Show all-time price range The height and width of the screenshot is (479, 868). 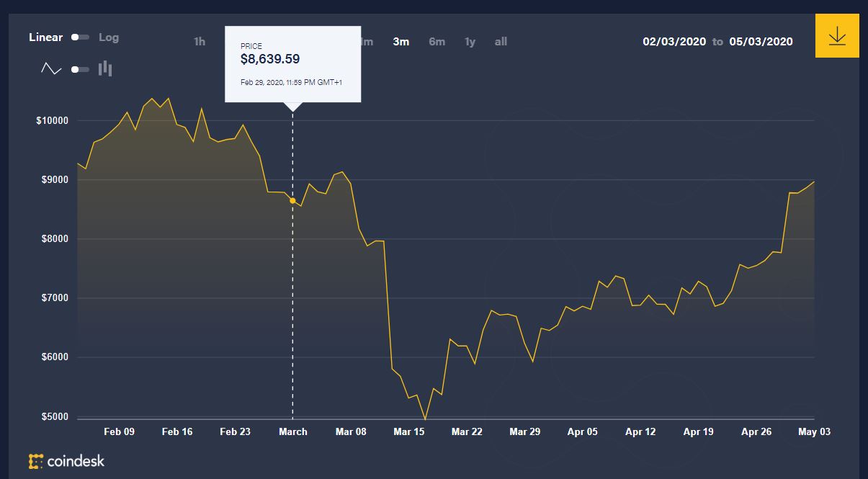click(x=501, y=42)
